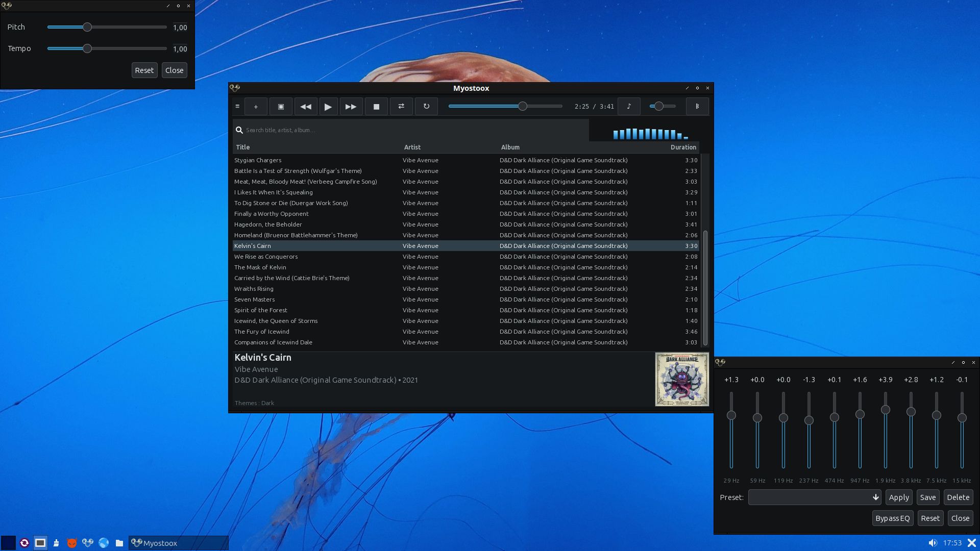Open the hamburger menu in the Myostoox toolbar
This screenshot has height=551, width=980.
tap(237, 107)
